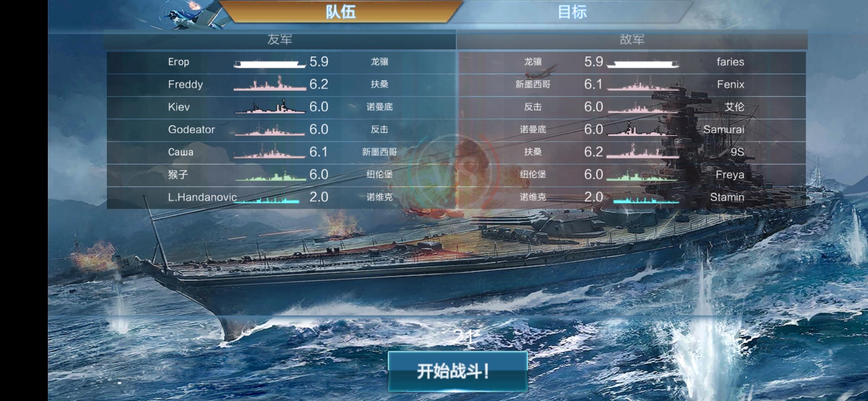The image size is (868, 401).
Task: Click Stamin's cyan destroyer silhouette icon
Action: [646, 200]
